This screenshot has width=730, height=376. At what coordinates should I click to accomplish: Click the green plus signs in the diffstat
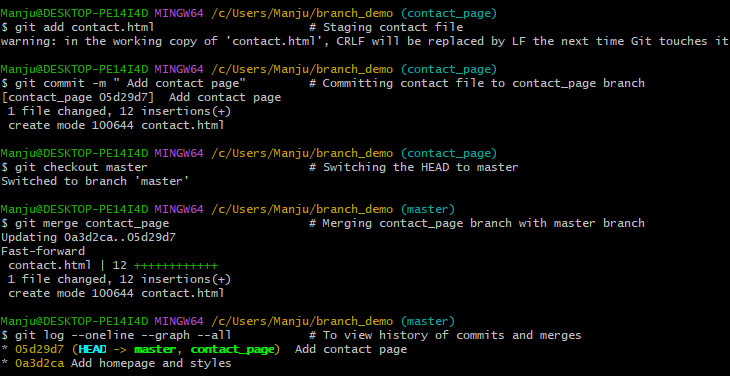[x=176, y=266]
